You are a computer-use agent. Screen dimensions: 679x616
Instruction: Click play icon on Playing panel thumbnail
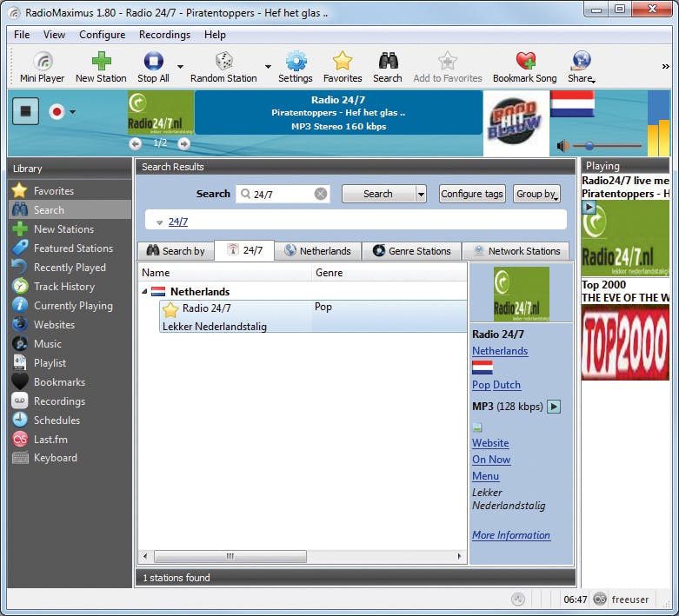click(x=589, y=208)
